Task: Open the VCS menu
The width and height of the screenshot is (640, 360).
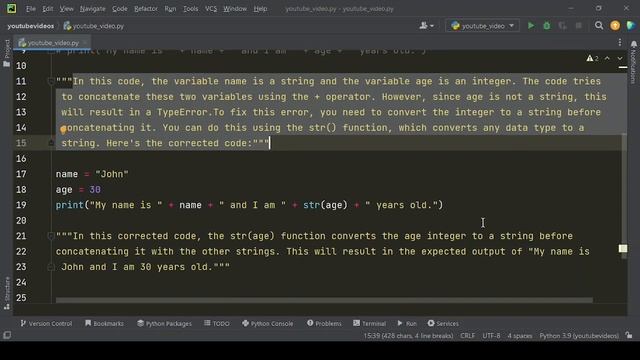Action: tap(211, 9)
